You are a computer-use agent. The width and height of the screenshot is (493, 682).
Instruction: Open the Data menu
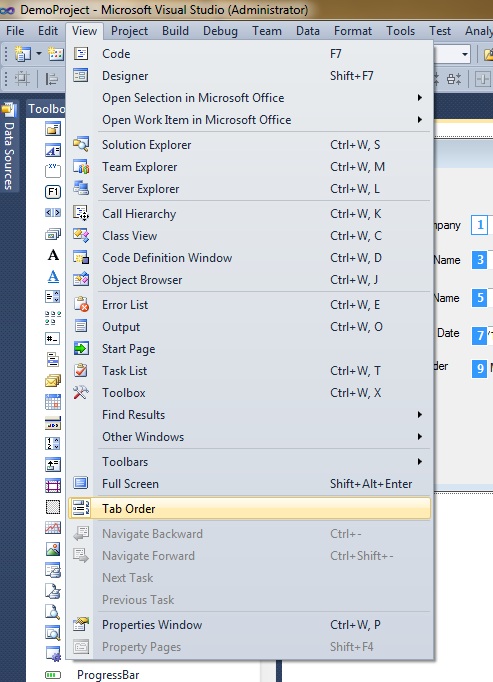308,31
